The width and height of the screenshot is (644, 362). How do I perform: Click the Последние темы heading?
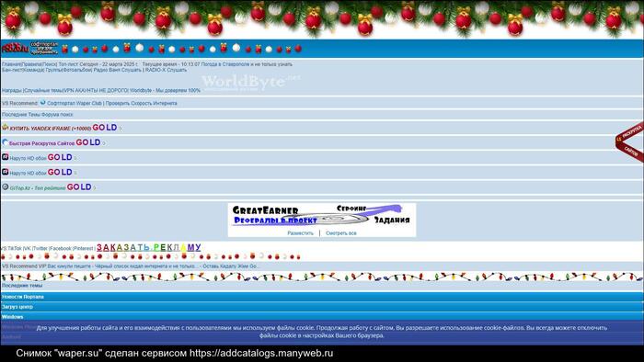tap(22, 286)
